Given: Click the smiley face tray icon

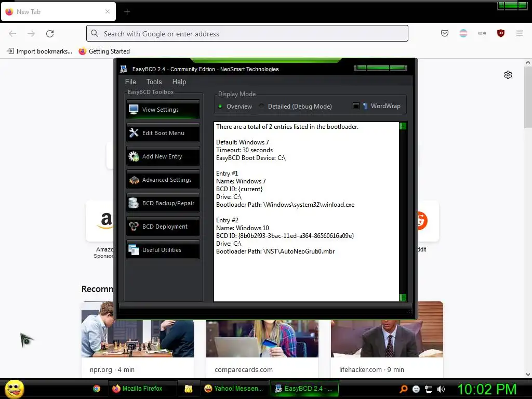Looking at the screenshot, I should coord(416,389).
